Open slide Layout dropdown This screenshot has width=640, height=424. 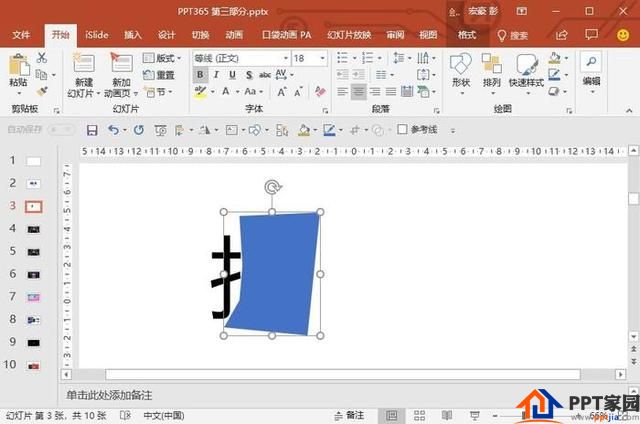tap(162, 58)
